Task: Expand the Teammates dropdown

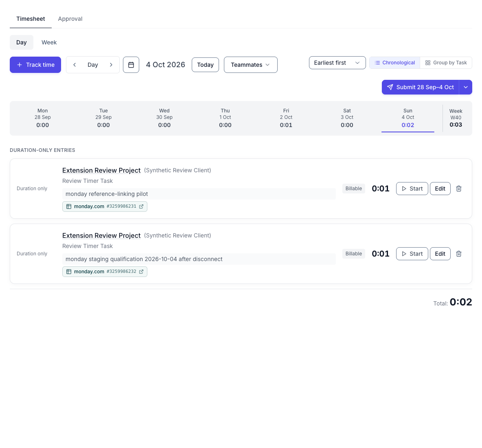Action: tap(250, 65)
